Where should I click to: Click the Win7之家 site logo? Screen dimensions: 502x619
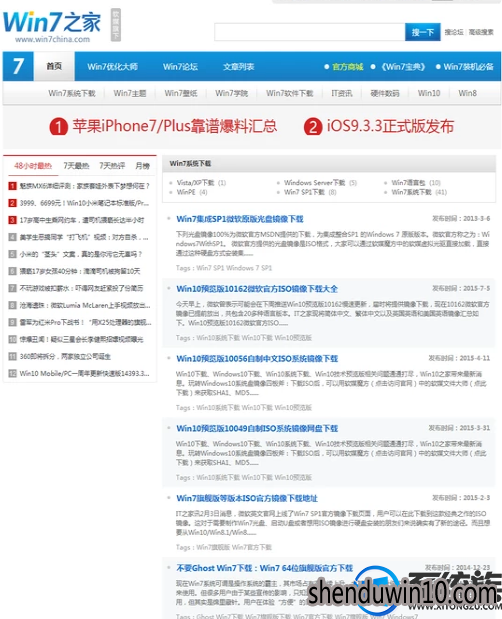pyautogui.click(x=51, y=23)
